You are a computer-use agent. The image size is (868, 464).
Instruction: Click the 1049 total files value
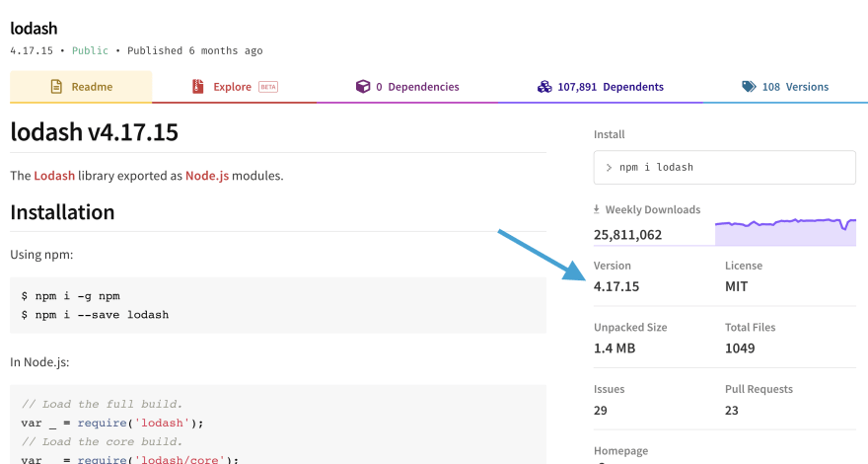point(740,348)
